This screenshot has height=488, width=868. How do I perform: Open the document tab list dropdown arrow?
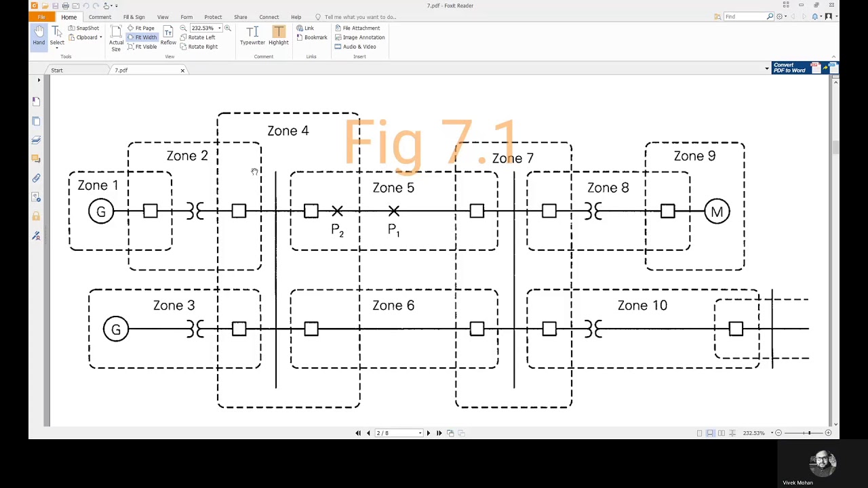[x=767, y=68]
